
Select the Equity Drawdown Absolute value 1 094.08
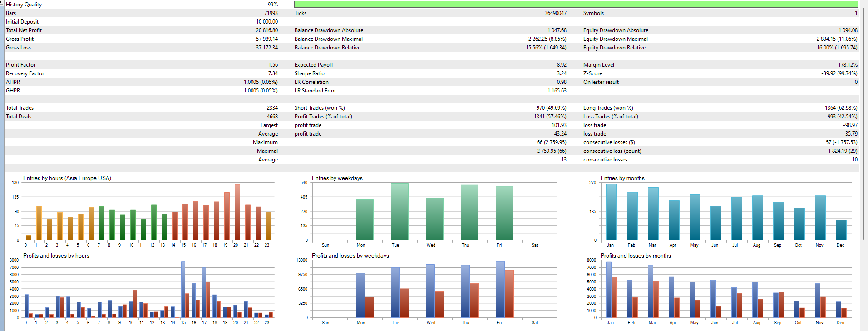[848, 30]
